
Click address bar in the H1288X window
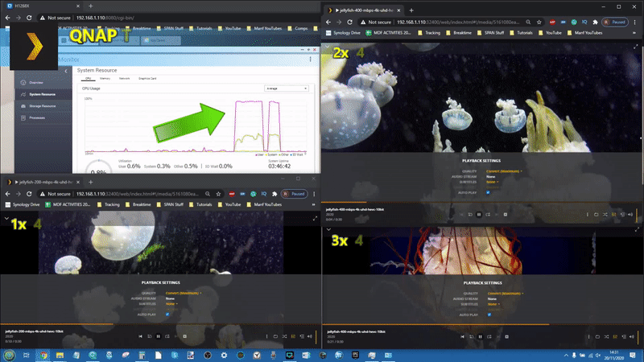click(x=176, y=18)
